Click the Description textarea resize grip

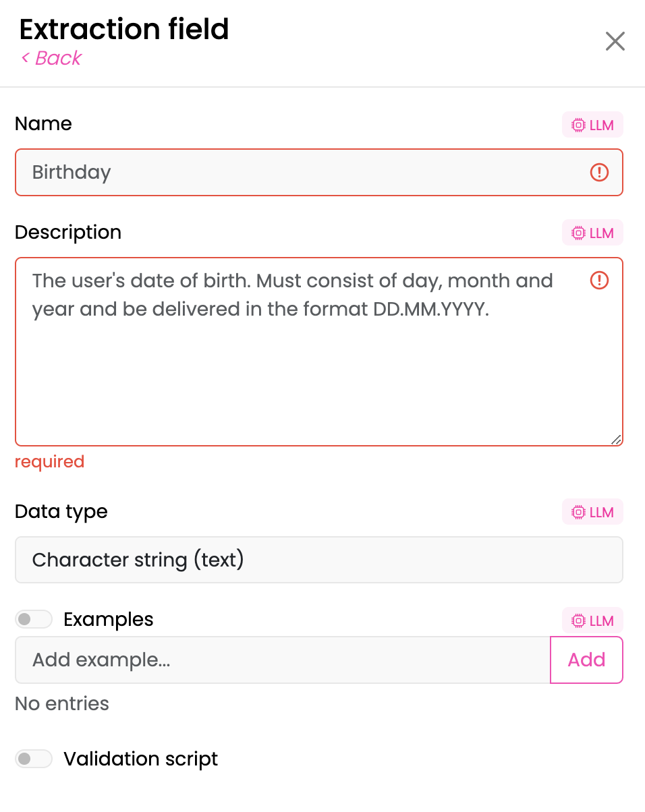[x=616, y=439]
